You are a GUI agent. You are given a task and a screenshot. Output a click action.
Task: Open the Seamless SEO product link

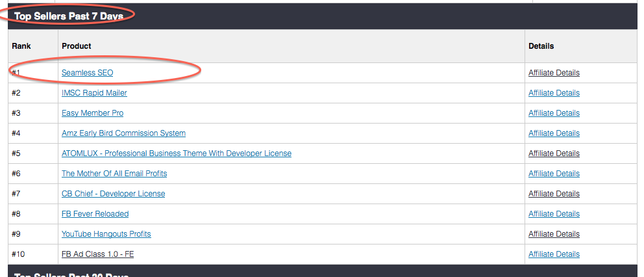pyautogui.click(x=87, y=73)
